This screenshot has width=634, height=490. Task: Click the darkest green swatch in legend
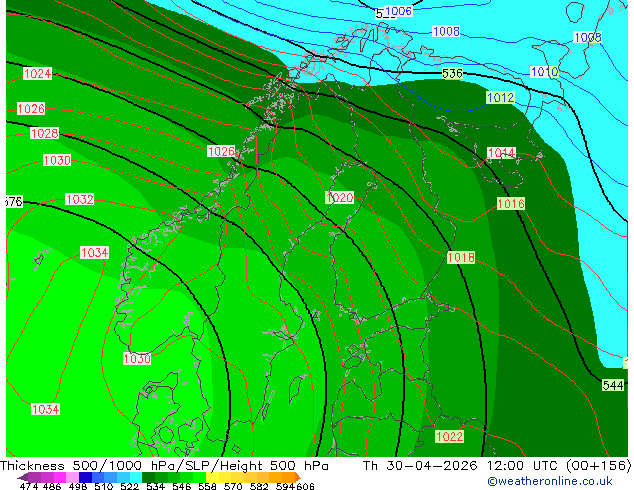coord(148,477)
